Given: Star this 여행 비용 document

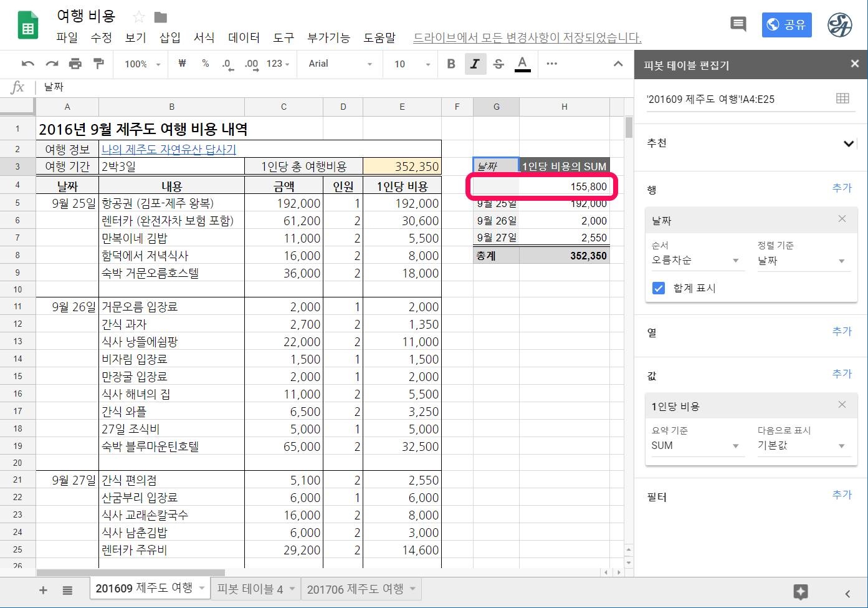Looking at the screenshot, I should (139, 17).
